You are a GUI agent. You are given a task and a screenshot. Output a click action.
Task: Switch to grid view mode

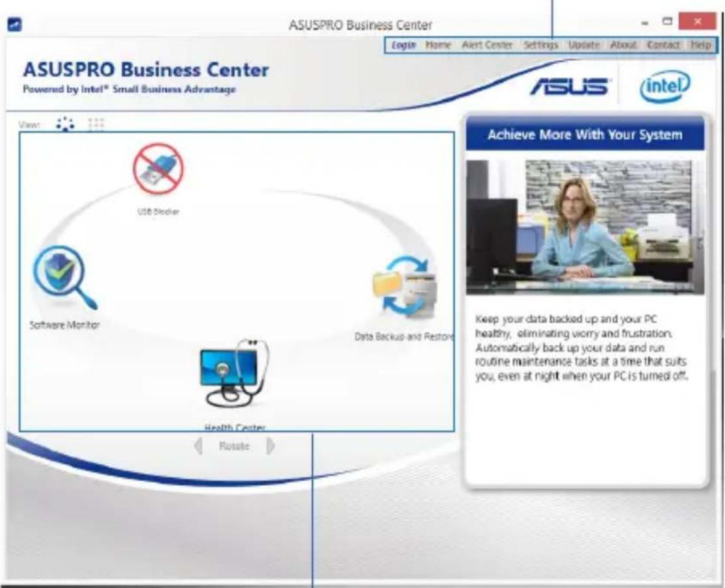coord(96,124)
